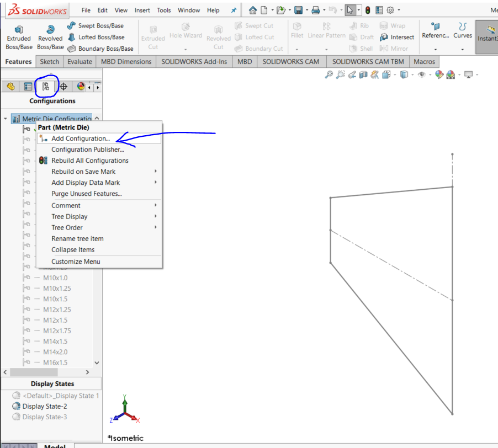The width and height of the screenshot is (498, 448).
Task: Open the Options gear icon
Action: [390, 10]
